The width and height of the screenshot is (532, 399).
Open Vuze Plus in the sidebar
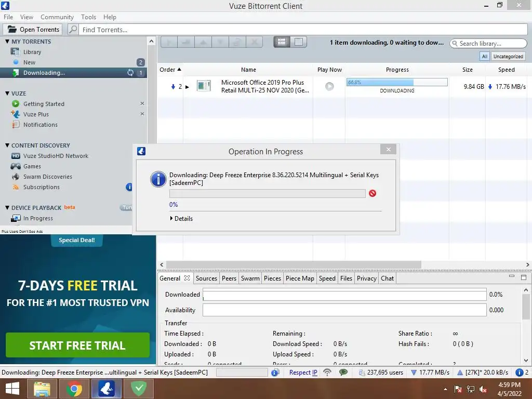point(36,114)
